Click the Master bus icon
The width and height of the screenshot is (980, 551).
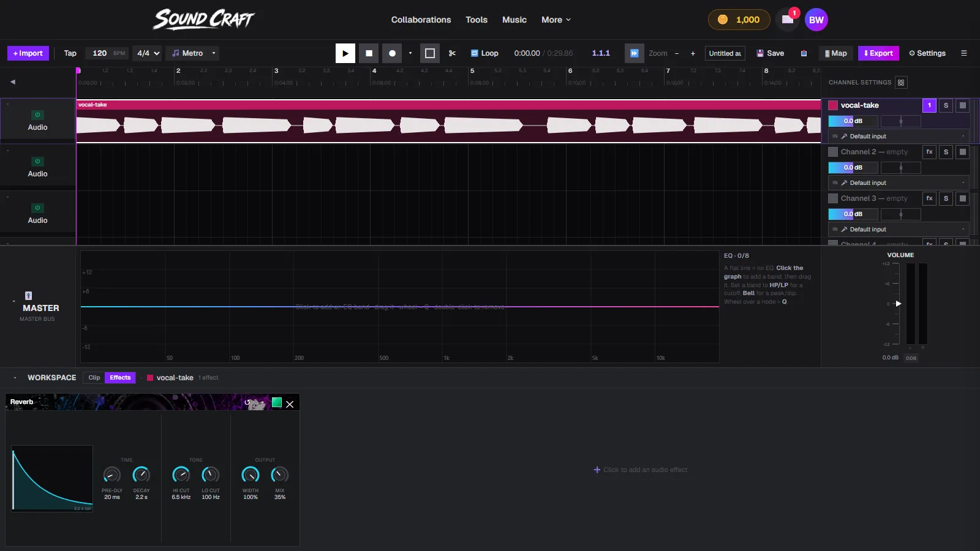click(28, 296)
